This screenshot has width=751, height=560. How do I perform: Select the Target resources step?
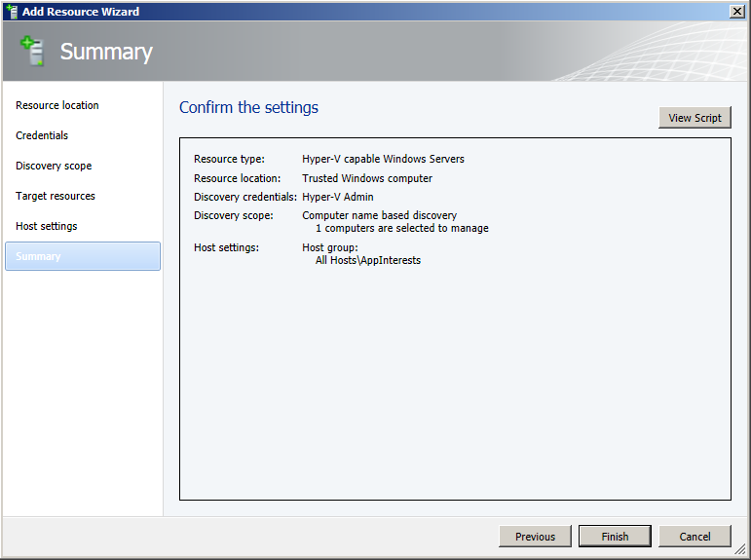56,196
